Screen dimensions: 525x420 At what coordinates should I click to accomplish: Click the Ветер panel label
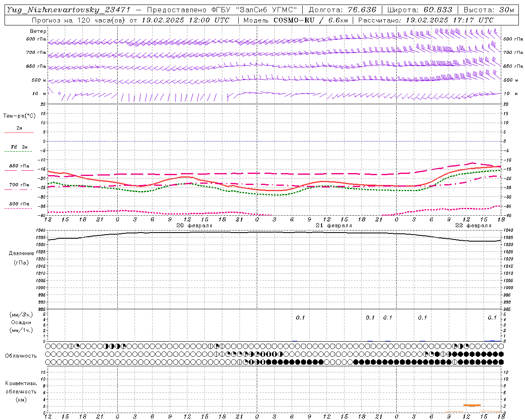(x=38, y=31)
